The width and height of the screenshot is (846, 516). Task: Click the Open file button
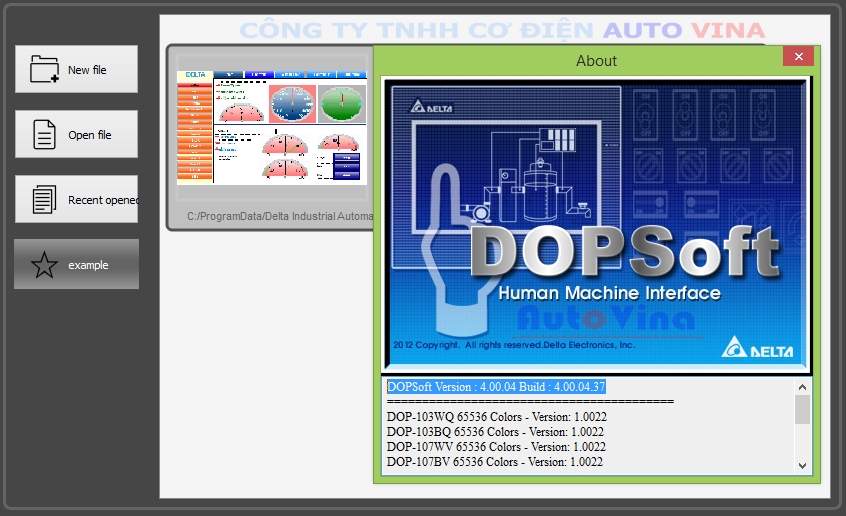[x=76, y=134]
